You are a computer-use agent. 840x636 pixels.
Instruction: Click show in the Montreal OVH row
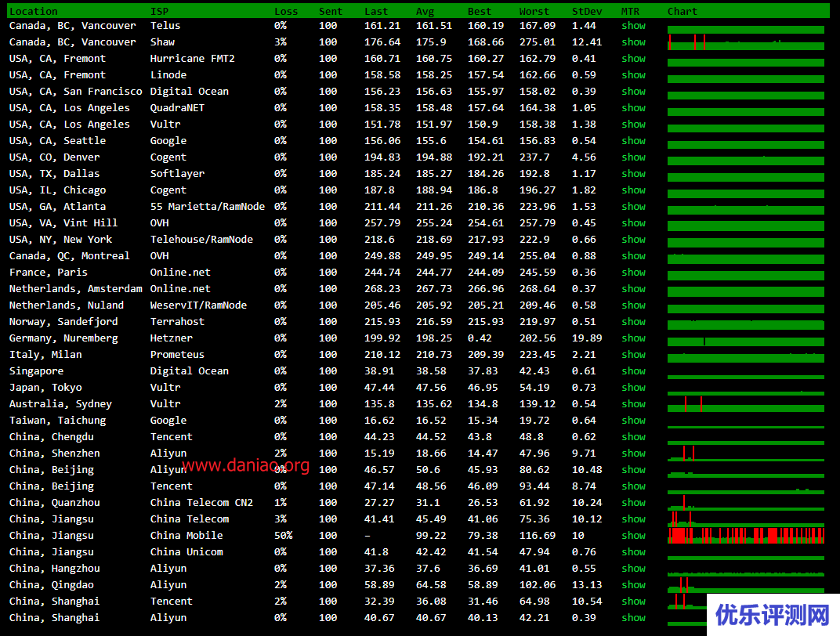(x=633, y=256)
